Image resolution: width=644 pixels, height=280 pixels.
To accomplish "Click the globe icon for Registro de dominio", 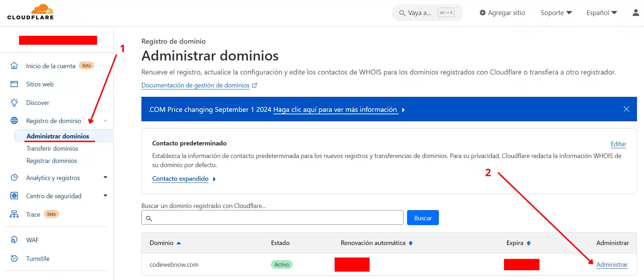I will click(14, 121).
